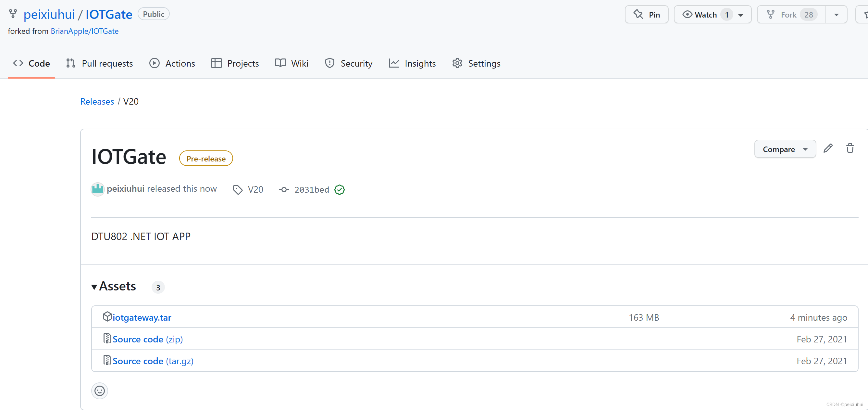Open the Watch options dropdown arrow
868x410 pixels.
point(741,15)
